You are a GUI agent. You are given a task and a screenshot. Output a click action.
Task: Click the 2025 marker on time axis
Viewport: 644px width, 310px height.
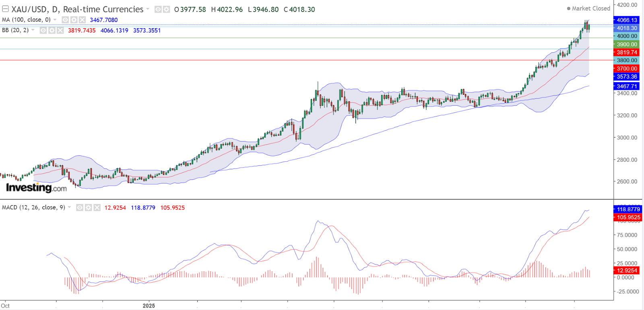pyautogui.click(x=149, y=306)
